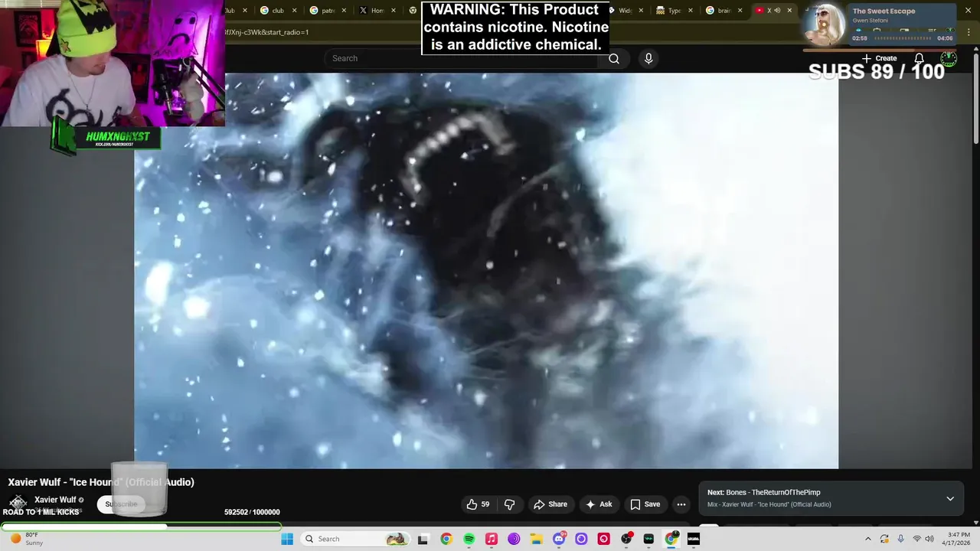
Task: Click the 'Mix - Xavier Wulf' playlist subtitle
Action: [x=769, y=504]
